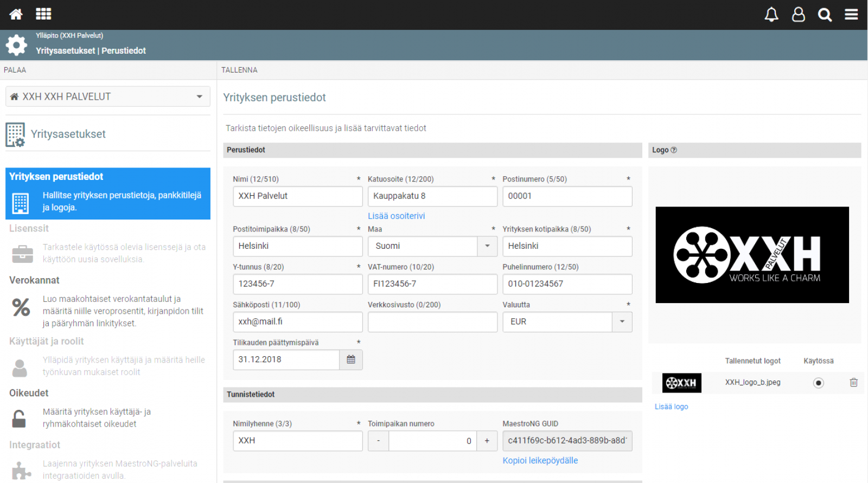Open the apps grid menu
This screenshot has height=483, width=868.
[x=43, y=14]
